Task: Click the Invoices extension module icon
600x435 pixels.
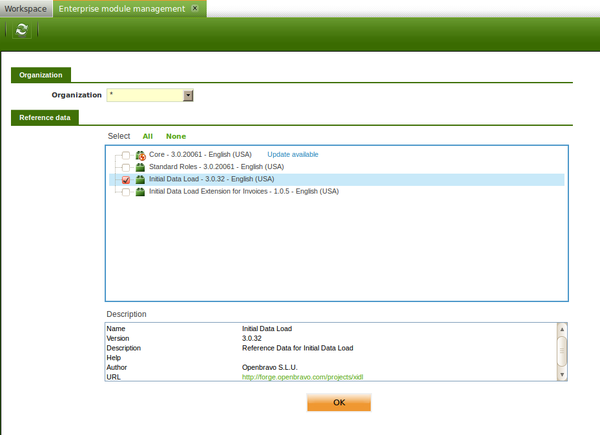Action: click(141, 192)
